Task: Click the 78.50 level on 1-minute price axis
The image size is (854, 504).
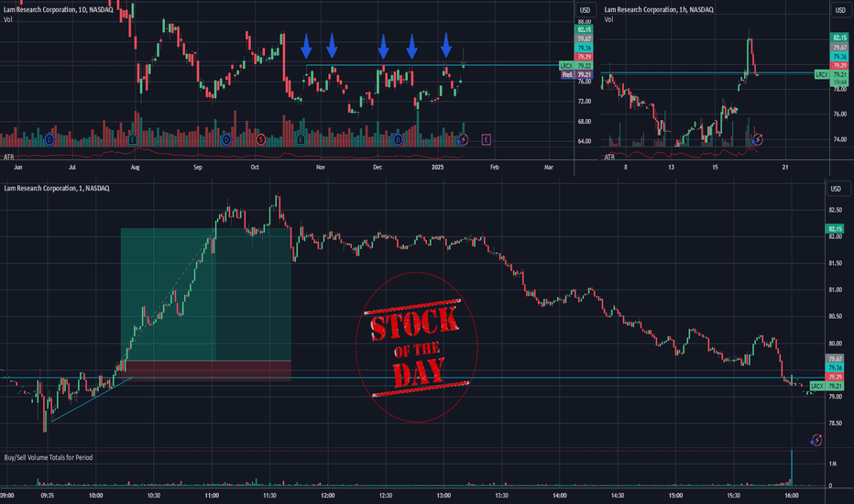Action: (x=836, y=422)
